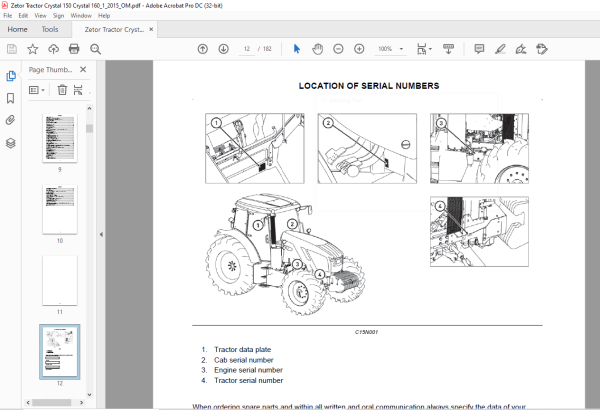The image size is (600, 410).
Task: Expand the zoom level dropdown
Action: (x=401, y=49)
